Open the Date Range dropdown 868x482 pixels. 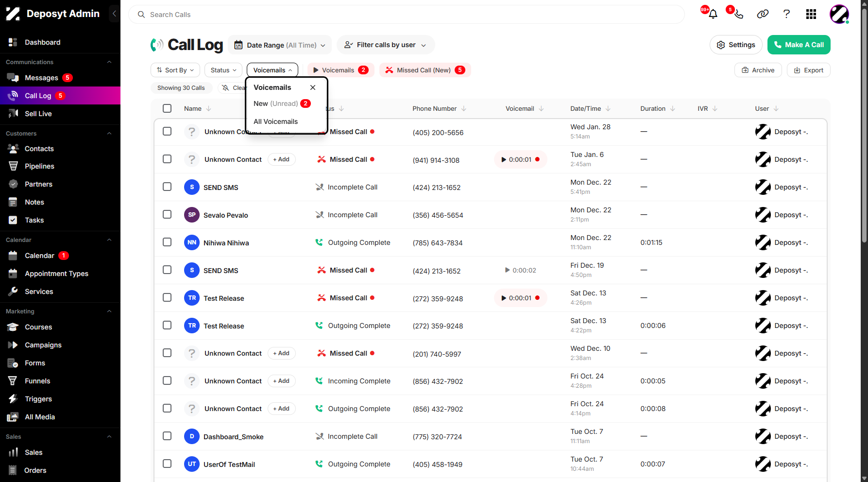[x=280, y=45]
